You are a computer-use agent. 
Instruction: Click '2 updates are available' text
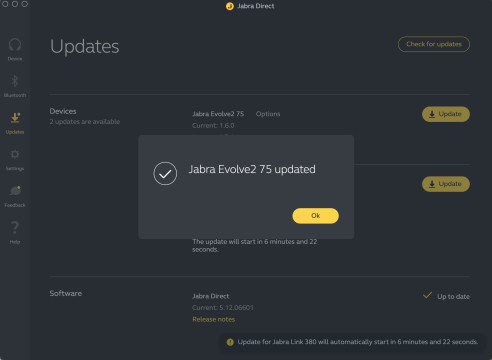pyautogui.click(x=85, y=122)
